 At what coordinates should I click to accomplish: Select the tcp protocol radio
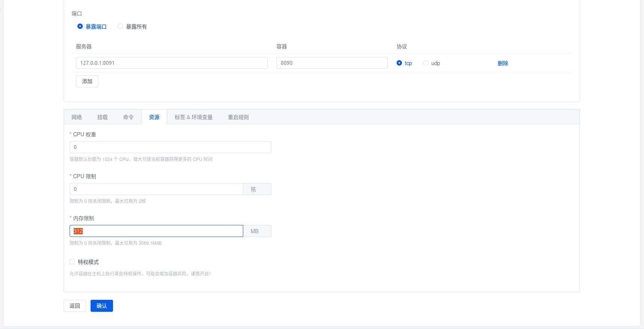[399, 63]
